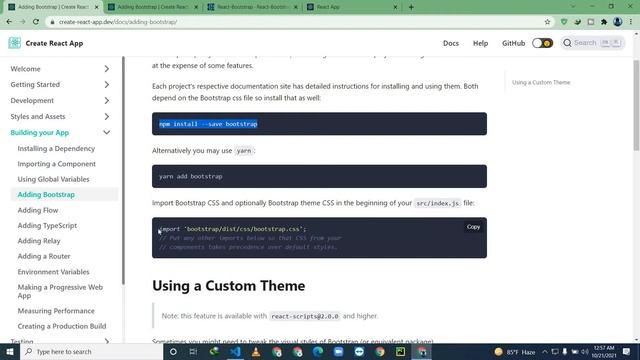
Task: Open the Windows Start menu
Action: click(10, 351)
